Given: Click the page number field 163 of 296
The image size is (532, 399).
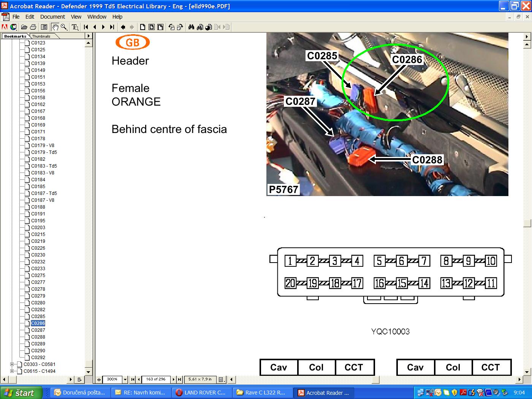Looking at the screenshot, I should click(x=156, y=379).
